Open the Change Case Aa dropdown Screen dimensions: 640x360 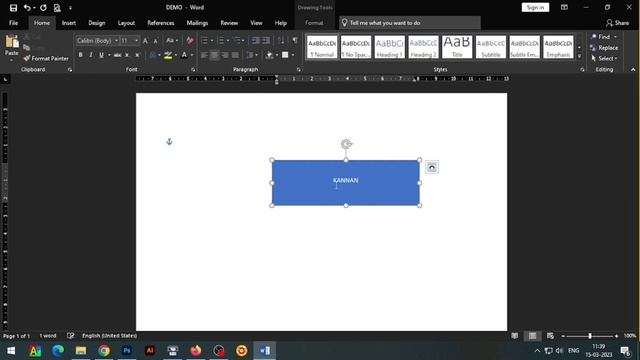[x=171, y=40]
